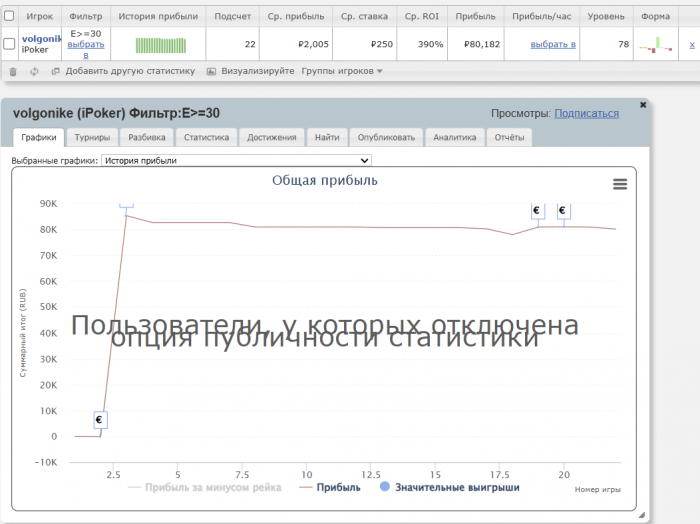The height and width of the screenshot is (524, 700).
Task: Toggle Значительные выигрыши legend series
Action: (450, 487)
